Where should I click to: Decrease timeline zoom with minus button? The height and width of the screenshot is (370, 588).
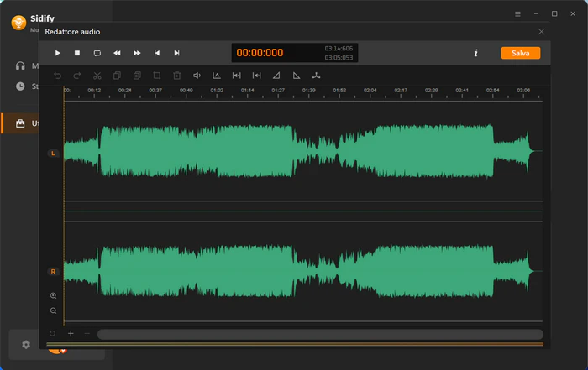(x=87, y=333)
